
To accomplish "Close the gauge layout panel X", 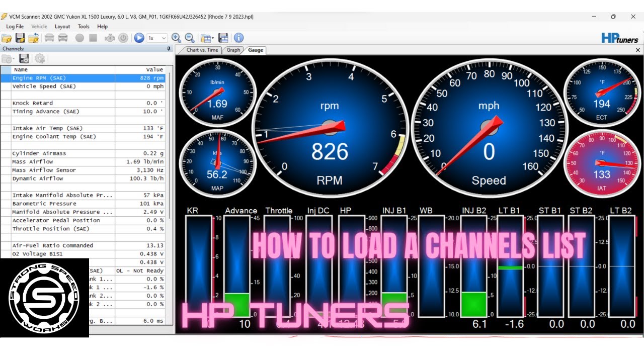I will coord(638,50).
